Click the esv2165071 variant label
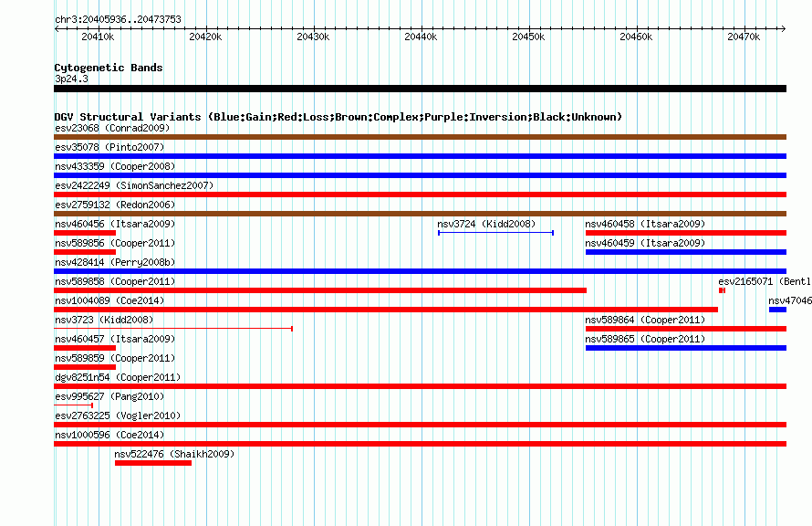 click(765, 281)
